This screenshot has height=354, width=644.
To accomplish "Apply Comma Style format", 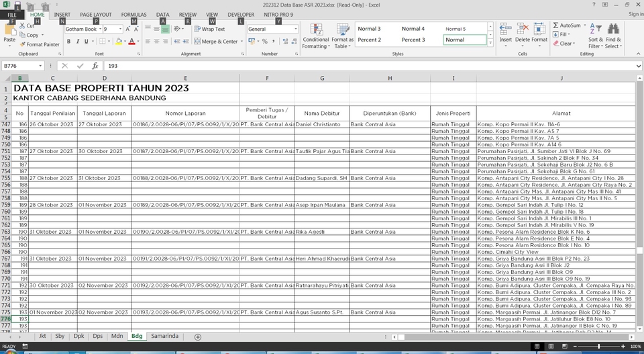I will click(x=274, y=42).
